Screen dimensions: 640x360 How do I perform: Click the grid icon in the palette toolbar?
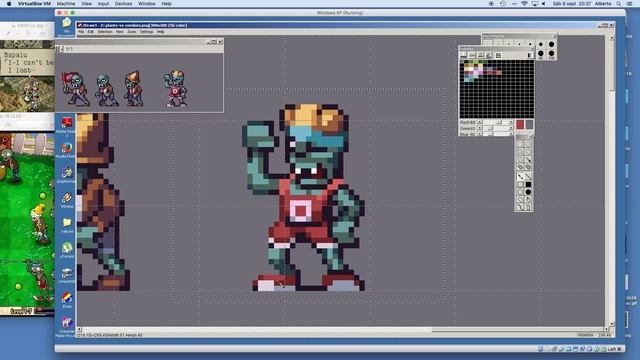(x=498, y=55)
